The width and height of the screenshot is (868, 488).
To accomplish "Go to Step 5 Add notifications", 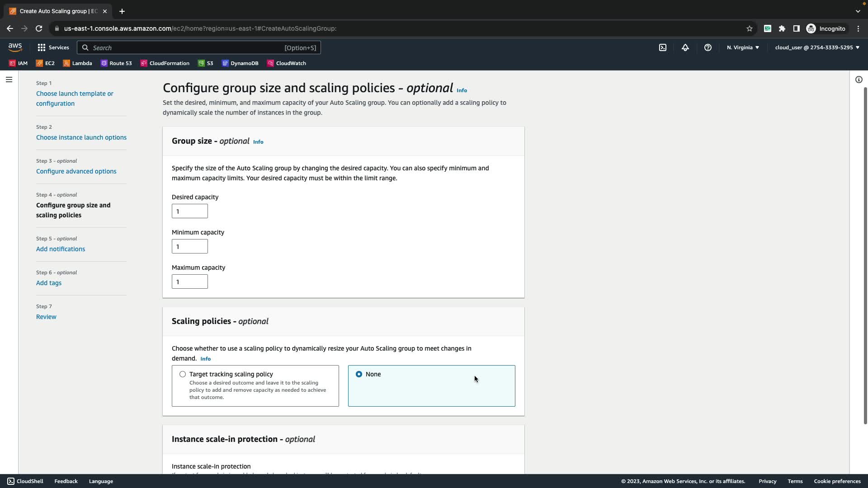I will pos(61,249).
